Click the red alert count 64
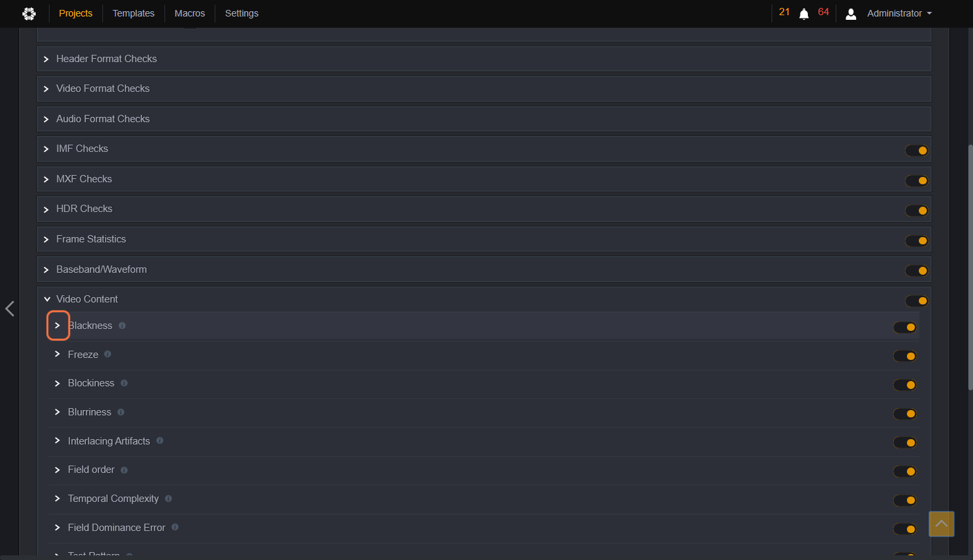The image size is (973, 560). 824,12
